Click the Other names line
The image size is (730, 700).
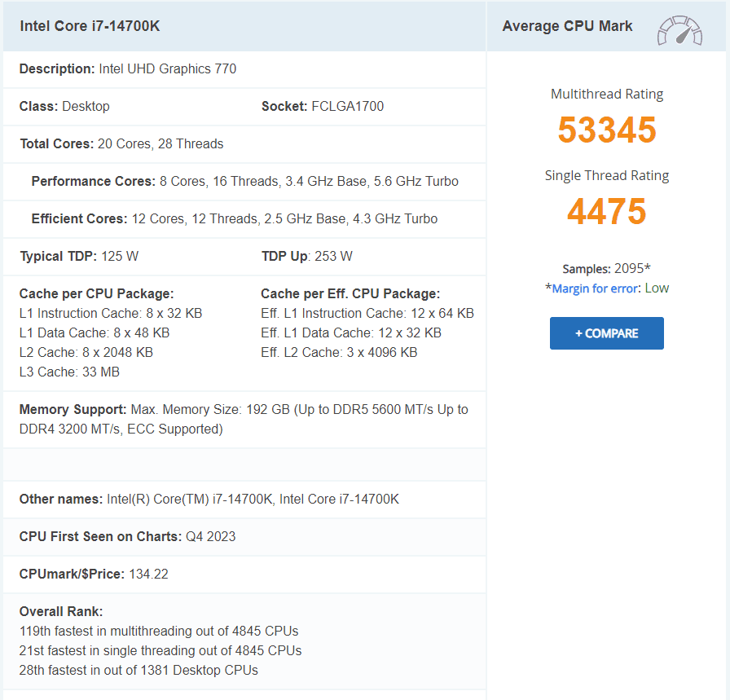[209, 500]
